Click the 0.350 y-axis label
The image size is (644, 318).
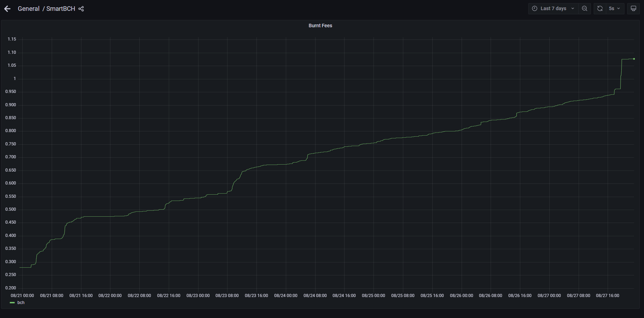[x=11, y=248]
